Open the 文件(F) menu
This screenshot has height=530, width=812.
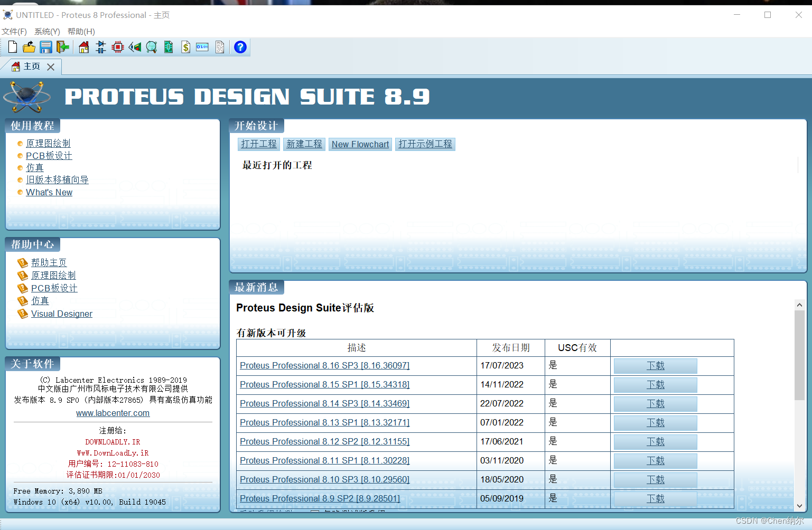tap(14, 31)
